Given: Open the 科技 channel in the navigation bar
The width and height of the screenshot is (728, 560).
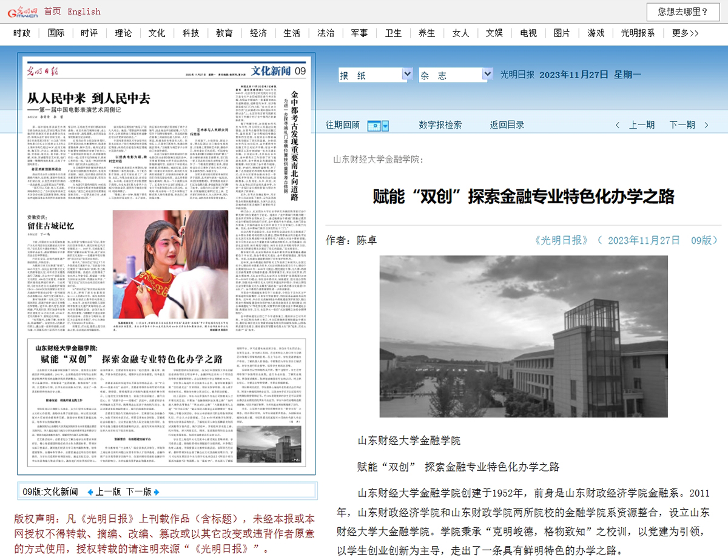Looking at the screenshot, I should tap(190, 33).
